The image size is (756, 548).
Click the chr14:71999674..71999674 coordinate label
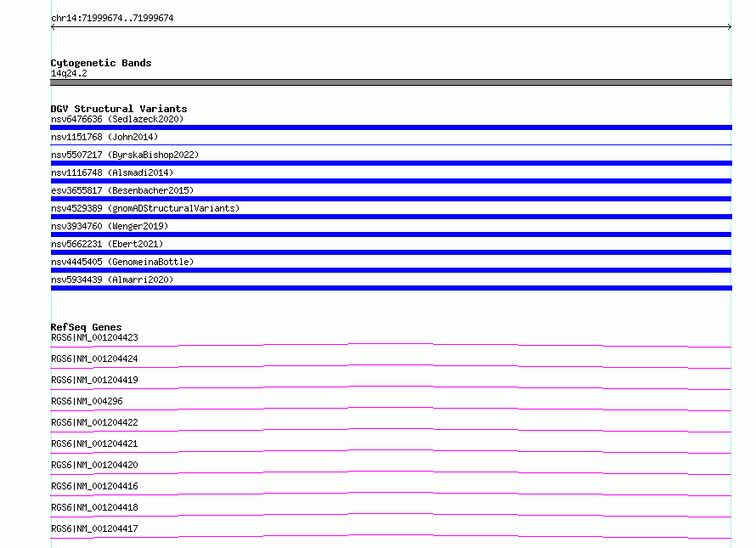click(112, 18)
